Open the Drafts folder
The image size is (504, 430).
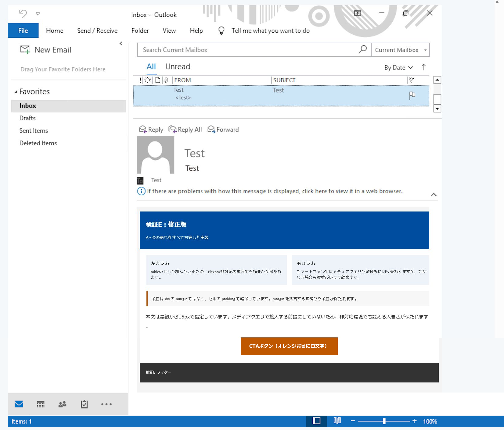tap(27, 118)
